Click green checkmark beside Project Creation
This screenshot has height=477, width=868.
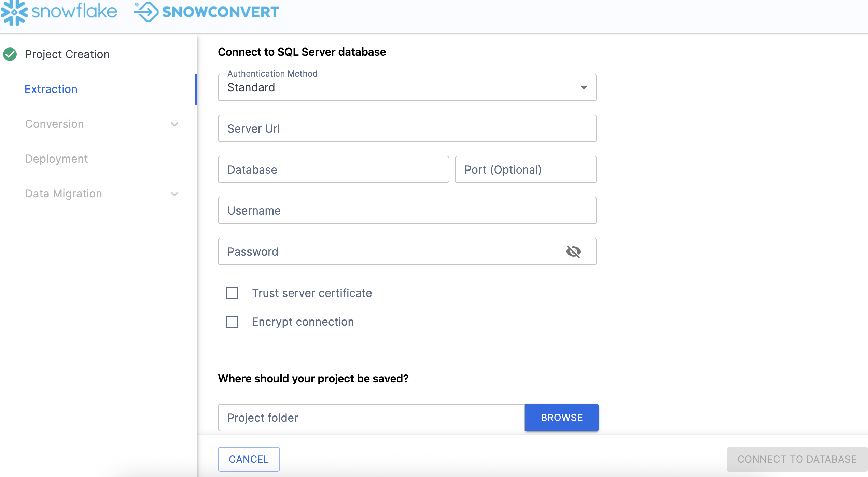click(x=10, y=54)
